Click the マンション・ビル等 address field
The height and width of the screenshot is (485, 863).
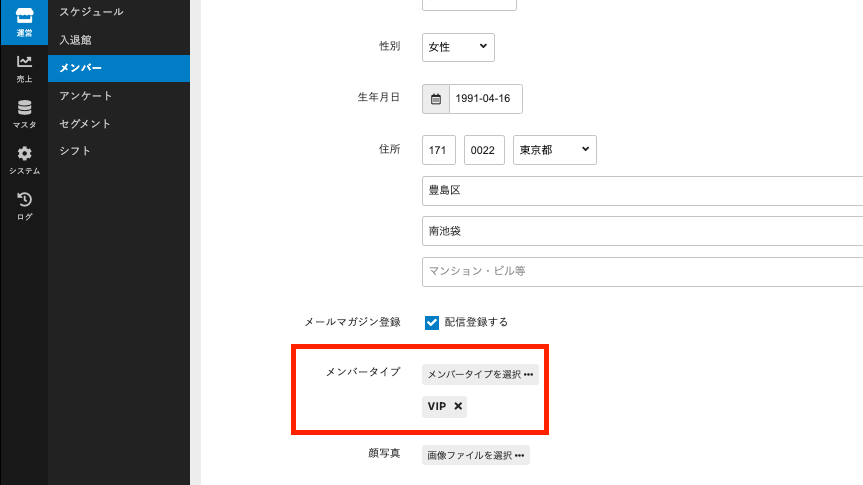click(x=642, y=271)
